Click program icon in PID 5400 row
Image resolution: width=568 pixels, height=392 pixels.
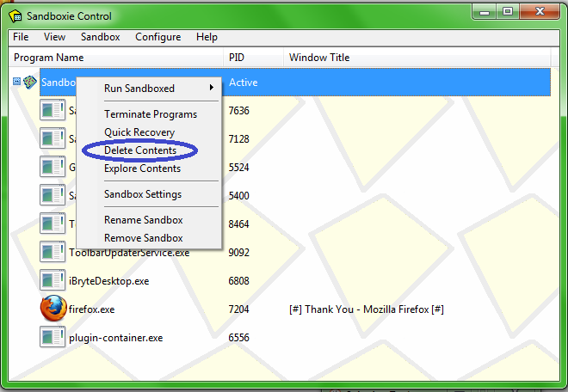coord(52,195)
